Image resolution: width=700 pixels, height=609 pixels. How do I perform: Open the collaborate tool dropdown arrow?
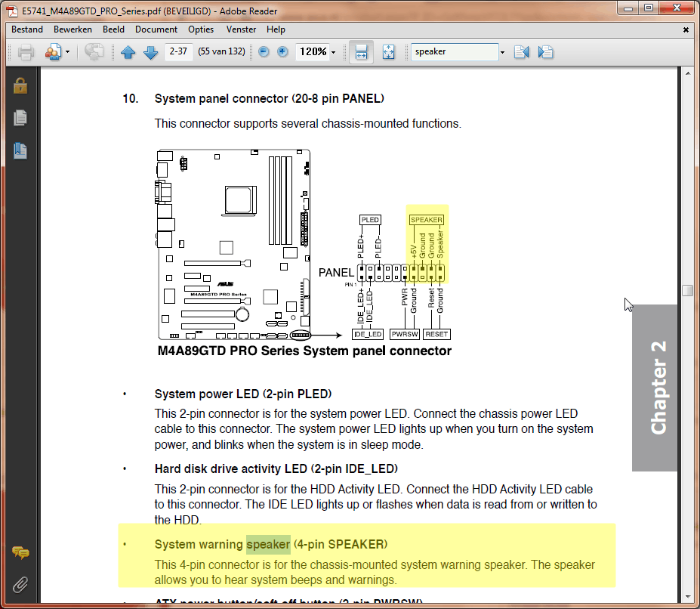67,52
